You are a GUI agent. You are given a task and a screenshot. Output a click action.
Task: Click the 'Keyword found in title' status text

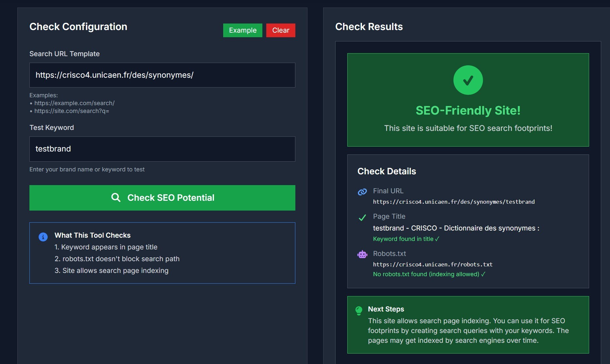(406, 239)
